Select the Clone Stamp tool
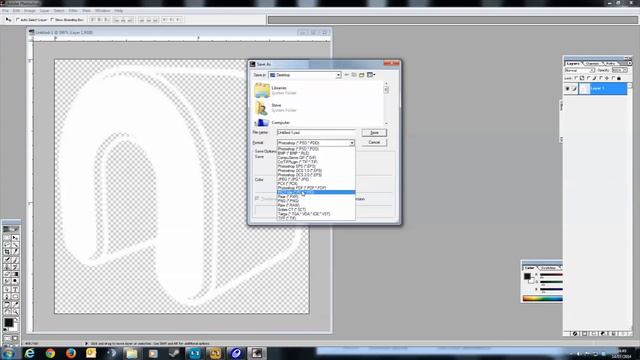The width and height of the screenshot is (640, 360). (x=7, y=267)
